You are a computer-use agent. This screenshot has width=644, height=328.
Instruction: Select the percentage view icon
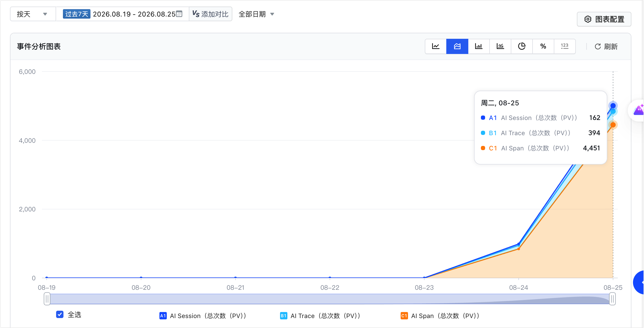click(x=543, y=46)
